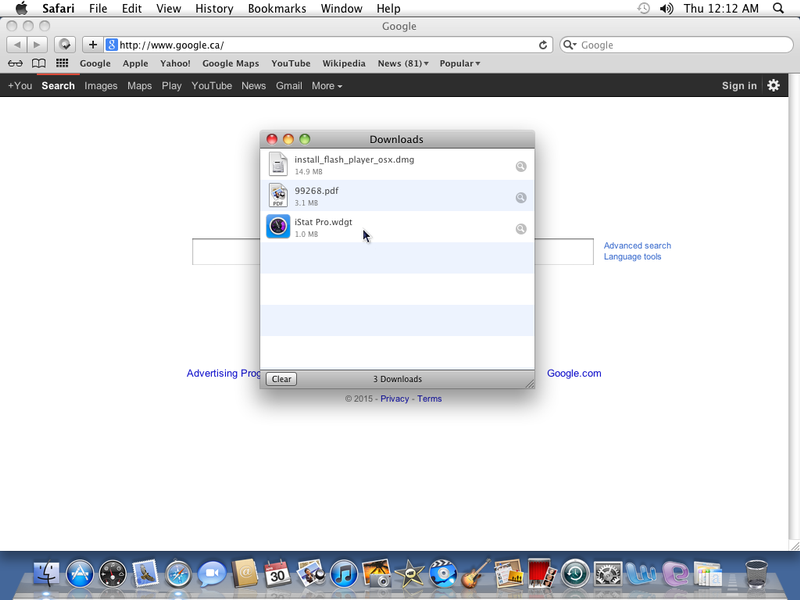Select install_flash_player_osx.dmg download row
The image size is (800, 600).
[x=397, y=164]
